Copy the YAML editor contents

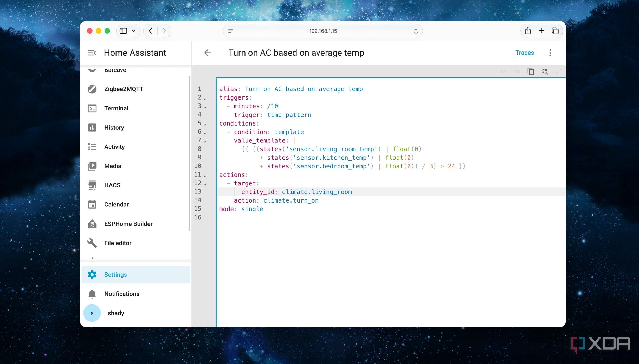[x=531, y=71]
